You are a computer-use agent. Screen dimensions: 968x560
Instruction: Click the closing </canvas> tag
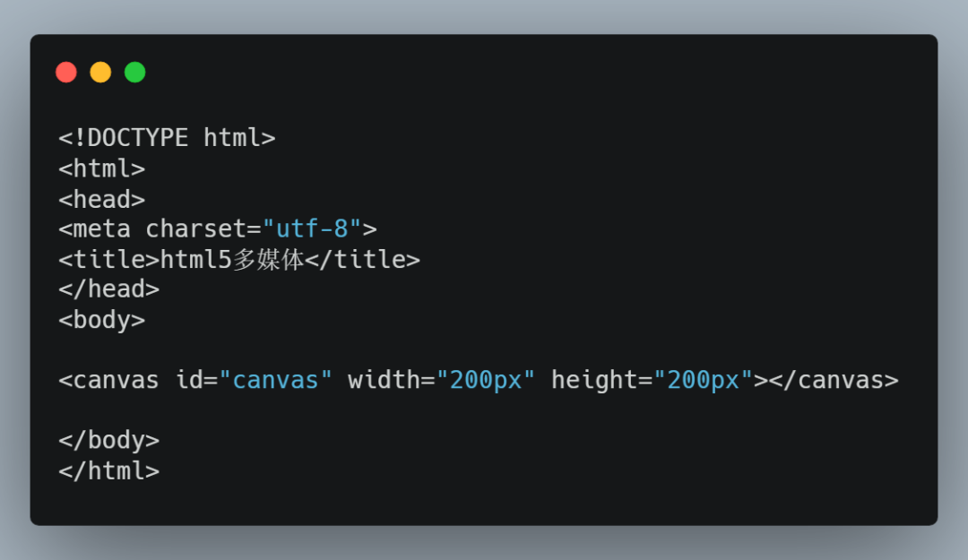click(x=834, y=380)
